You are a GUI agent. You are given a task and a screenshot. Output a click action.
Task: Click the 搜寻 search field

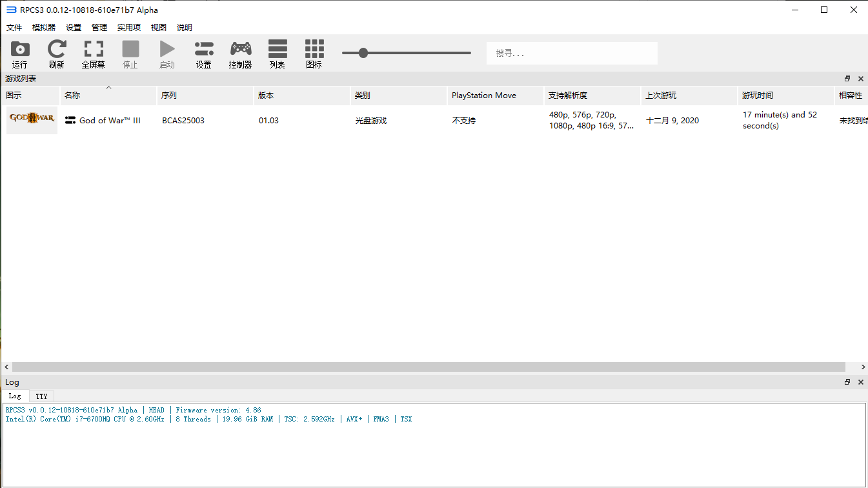click(x=572, y=53)
